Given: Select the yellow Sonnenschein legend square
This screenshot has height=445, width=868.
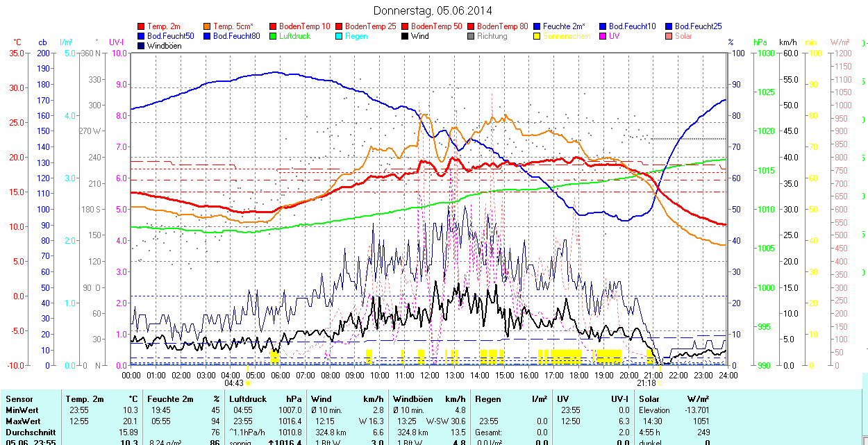Looking at the screenshot, I should coord(537,36).
